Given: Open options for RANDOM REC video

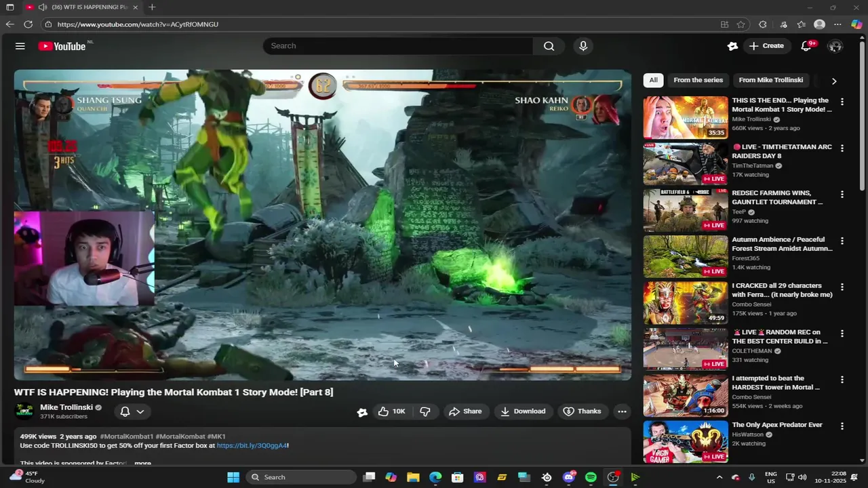Looking at the screenshot, I should pos(842,333).
